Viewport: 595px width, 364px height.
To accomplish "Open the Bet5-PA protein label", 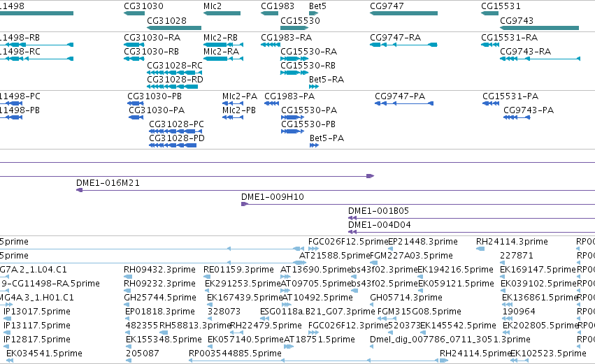I will pyautogui.click(x=327, y=138).
